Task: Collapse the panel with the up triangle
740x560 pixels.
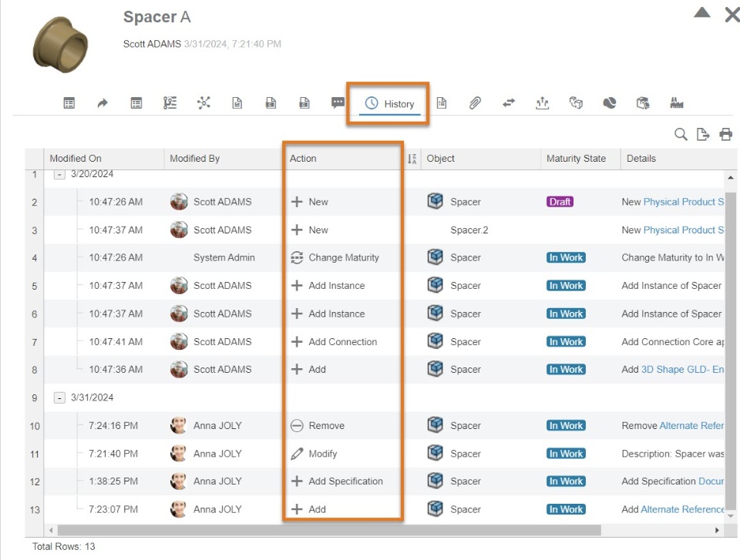Action: click(x=701, y=12)
